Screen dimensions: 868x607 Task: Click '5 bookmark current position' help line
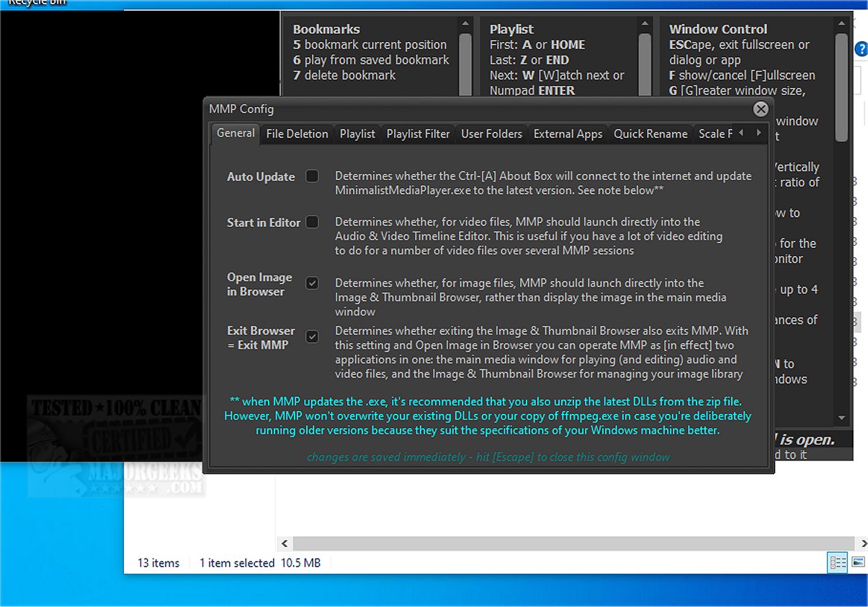pyautogui.click(x=370, y=45)
